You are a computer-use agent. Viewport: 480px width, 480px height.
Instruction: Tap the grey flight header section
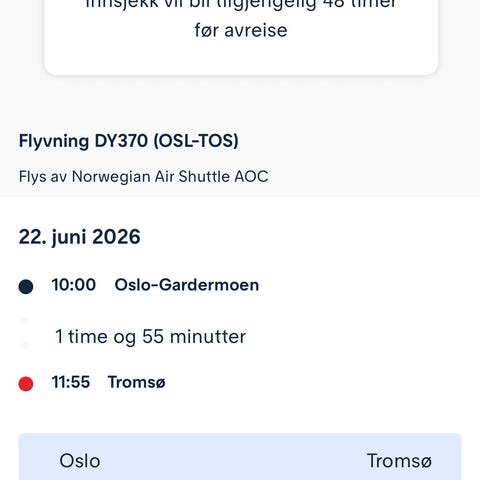pos(240,158)
